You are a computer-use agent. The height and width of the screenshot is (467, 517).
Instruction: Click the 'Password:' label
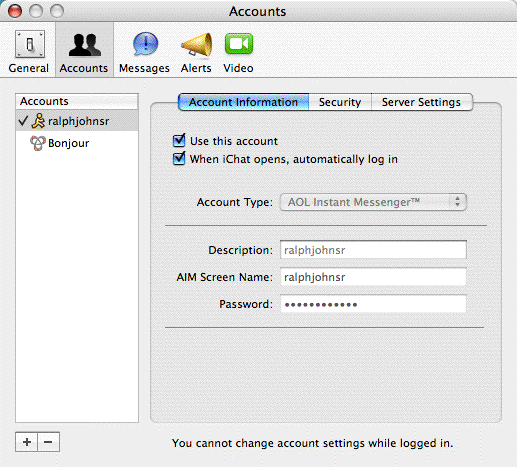pyautogui.click(x=246, y=304)
